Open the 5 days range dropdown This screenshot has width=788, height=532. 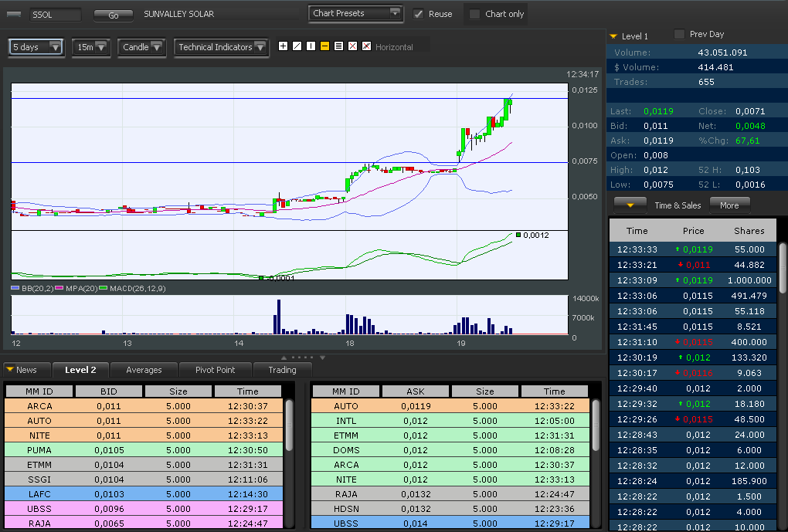[36, 47]
